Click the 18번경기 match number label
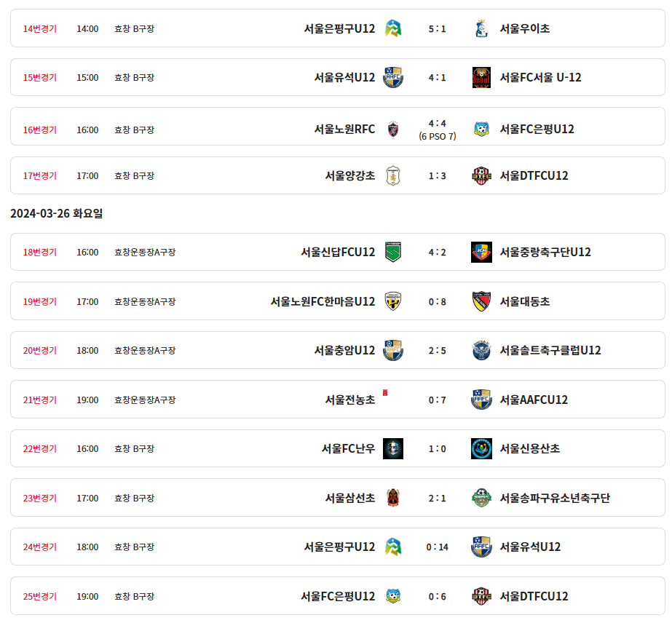Image resolution: width=672 pixels, height=623 pixels. (x=40, y=252)
